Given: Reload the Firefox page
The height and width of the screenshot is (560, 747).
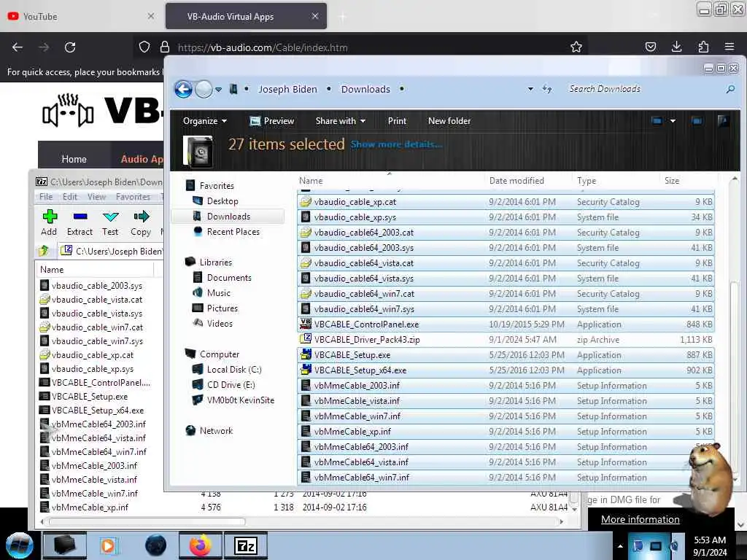Looking at the screenshot, I should click(70, 47).
